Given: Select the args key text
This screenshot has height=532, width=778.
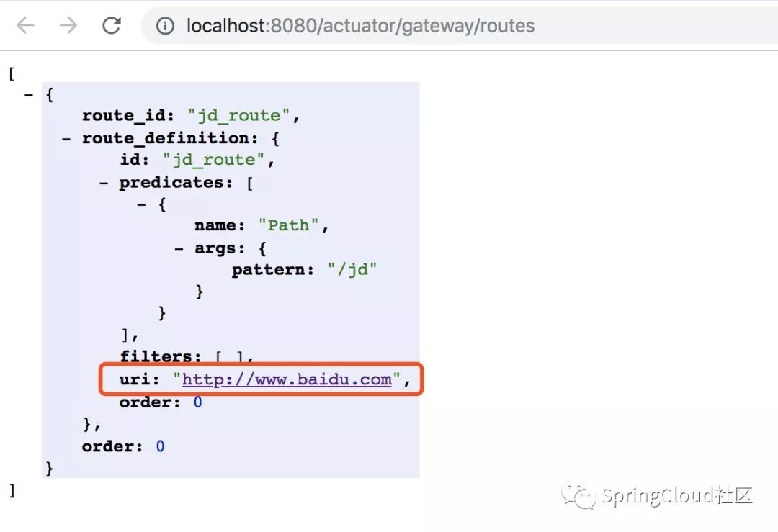Looking at the screenshot, I should 215,248.
